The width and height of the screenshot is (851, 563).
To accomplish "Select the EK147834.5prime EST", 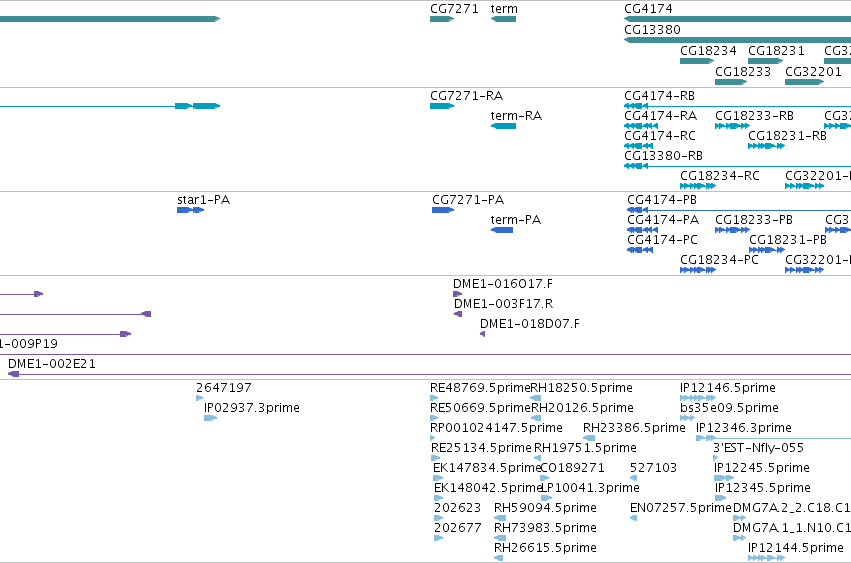I will (438, 478).
